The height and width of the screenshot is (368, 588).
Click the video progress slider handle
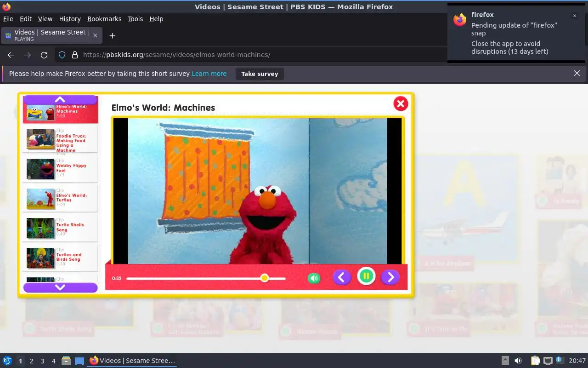click(x=265, y=278)
